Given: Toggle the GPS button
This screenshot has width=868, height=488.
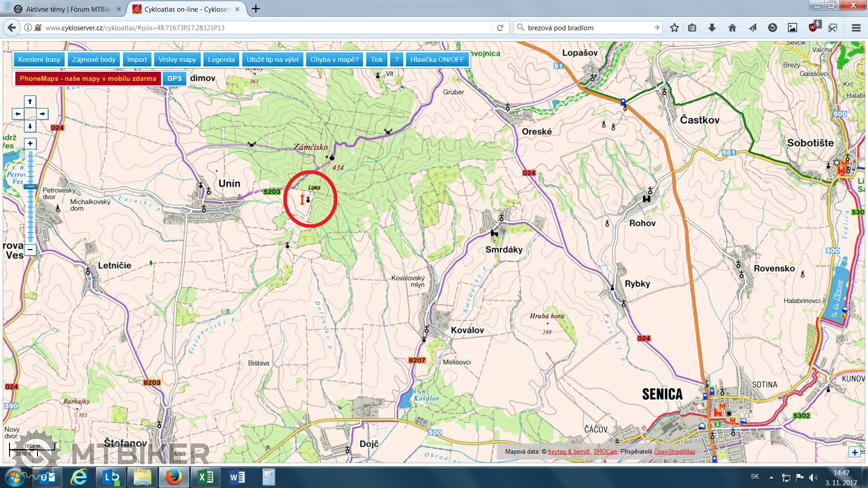Looking at the screenshot, I should pos(175,79).
